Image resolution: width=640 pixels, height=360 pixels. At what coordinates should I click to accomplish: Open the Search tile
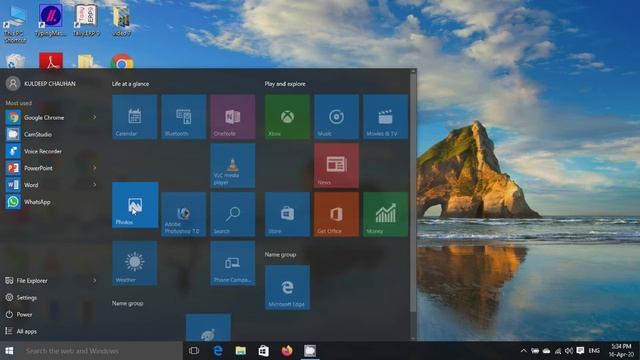[233, 214]
